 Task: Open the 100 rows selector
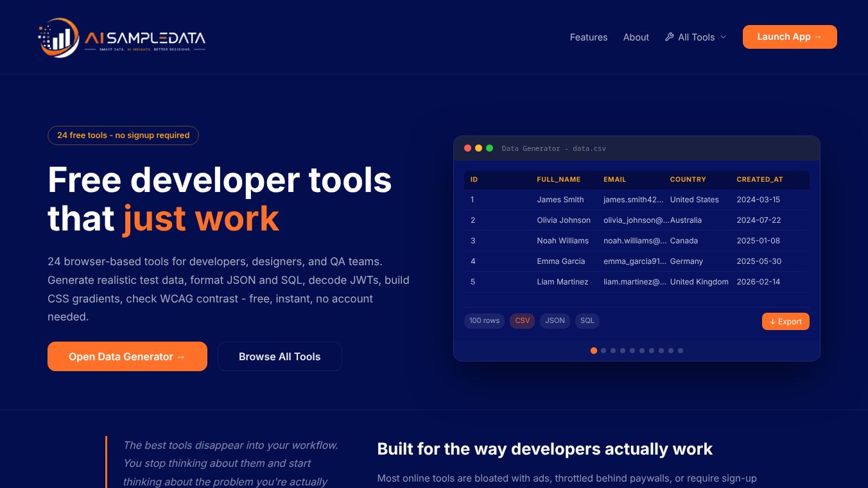pos(484,320)
